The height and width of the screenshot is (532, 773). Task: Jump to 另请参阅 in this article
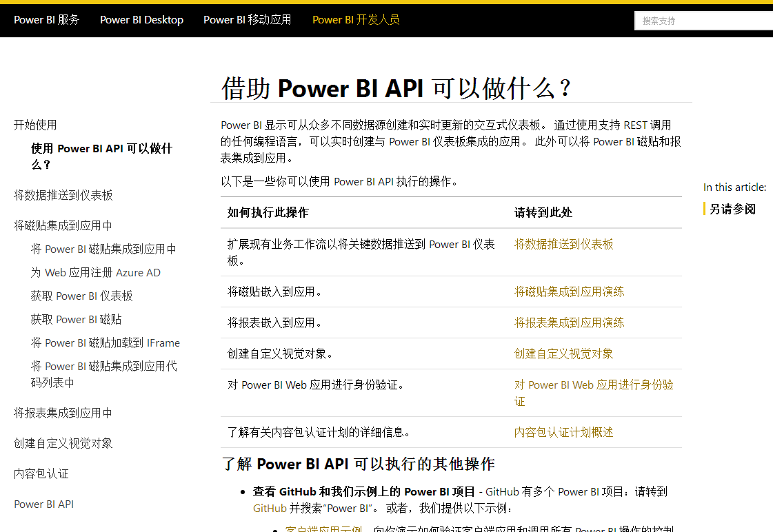click(x=732, y=209)
